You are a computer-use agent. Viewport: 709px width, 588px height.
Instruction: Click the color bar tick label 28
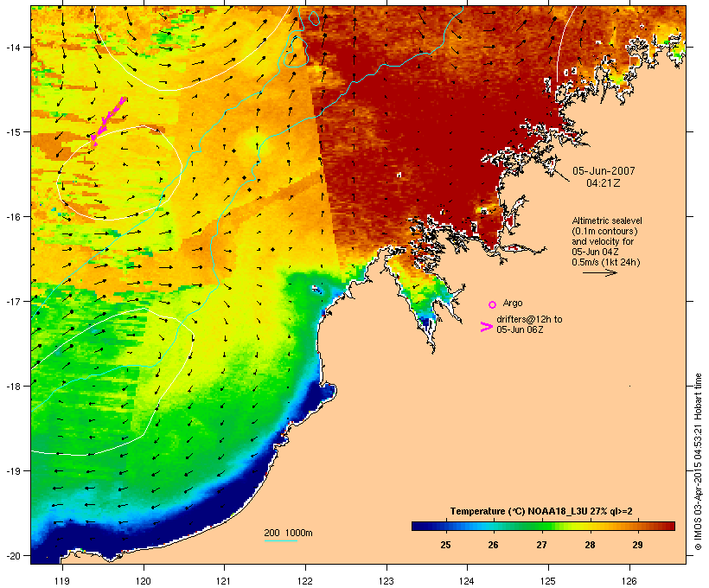pyautogui.click(x=590, y=545)
